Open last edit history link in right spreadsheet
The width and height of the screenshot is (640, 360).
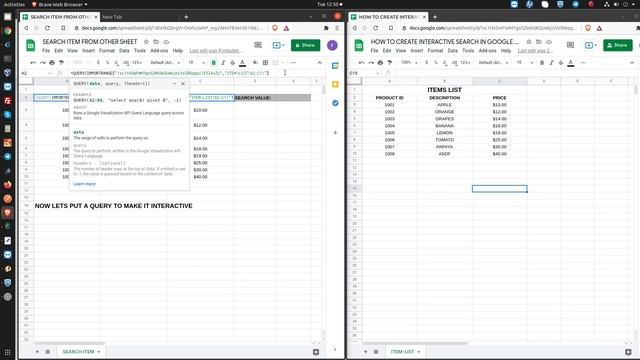coord(535,51)
